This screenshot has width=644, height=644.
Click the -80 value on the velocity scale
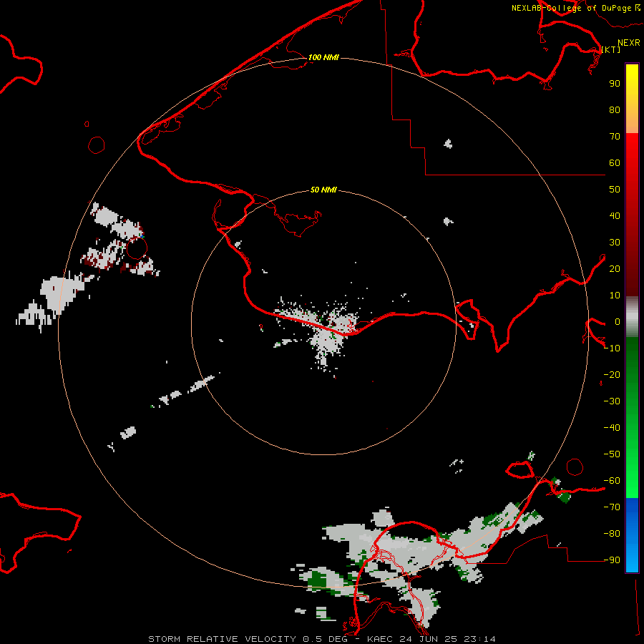coord(612,534)
